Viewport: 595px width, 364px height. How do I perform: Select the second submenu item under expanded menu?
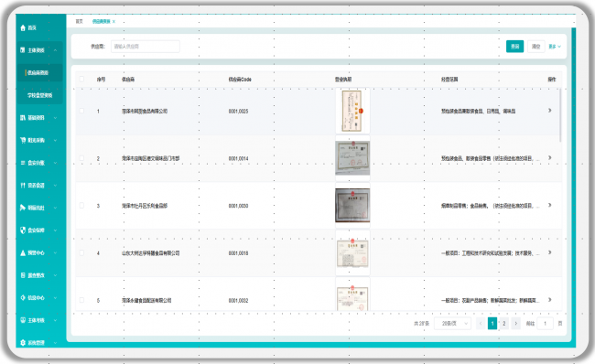click(39, 95)
